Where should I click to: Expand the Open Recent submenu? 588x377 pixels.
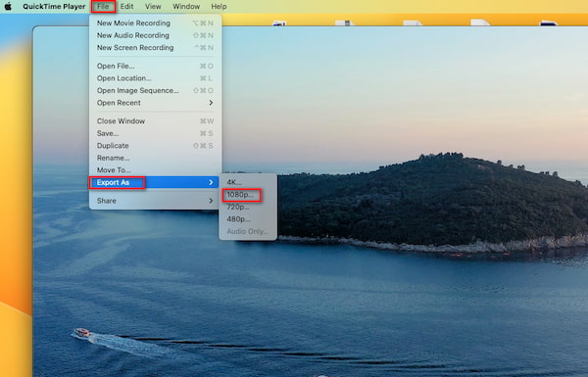click(x=155, y=103)
